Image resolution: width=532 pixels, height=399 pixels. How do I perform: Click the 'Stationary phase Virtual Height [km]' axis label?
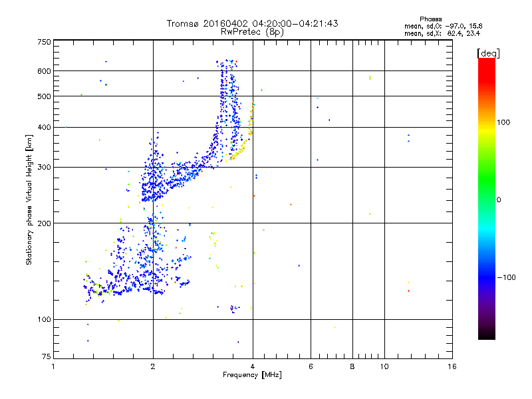coord(29,199)
